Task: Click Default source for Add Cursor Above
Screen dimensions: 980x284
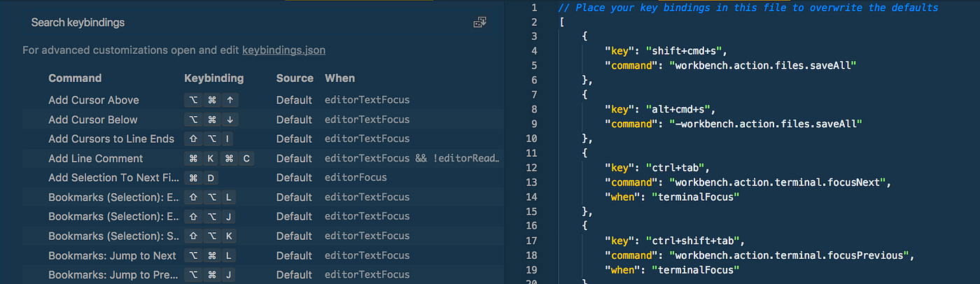Action: (x=294, y=100)
